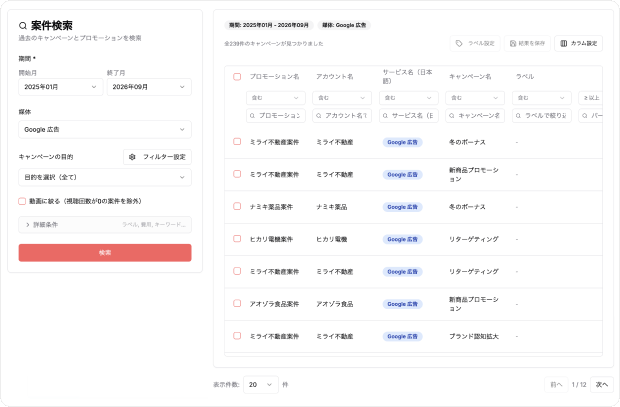This screenshot has height=407, width=620.
Task: Click the プロモーション search input field
Action: 276,116
